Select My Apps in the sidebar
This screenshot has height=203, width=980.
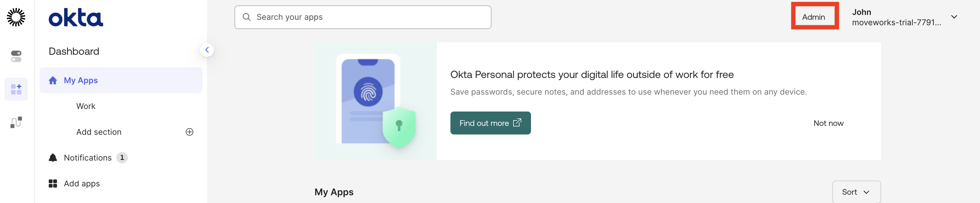[x=81, y=80]
